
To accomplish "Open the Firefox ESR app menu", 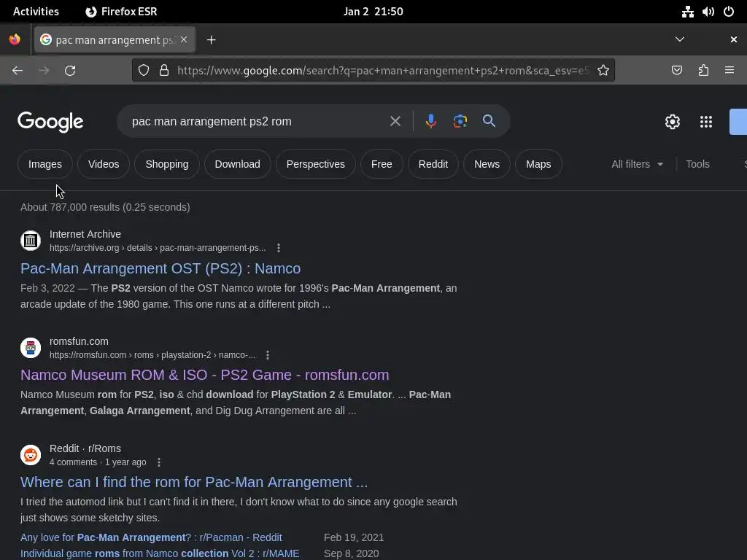I will tap(122, 12).
